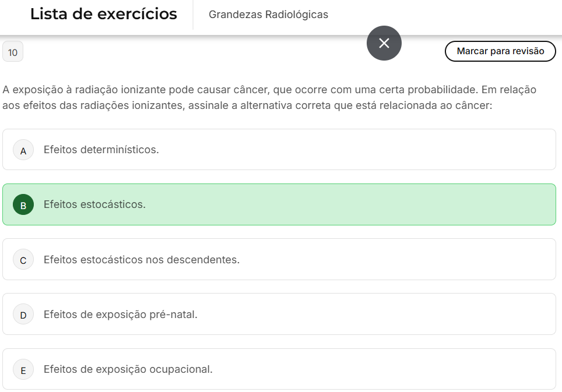This screenshot has width=562, height=392.
Task: Click the question statement's second line
Action: point(247,106)
